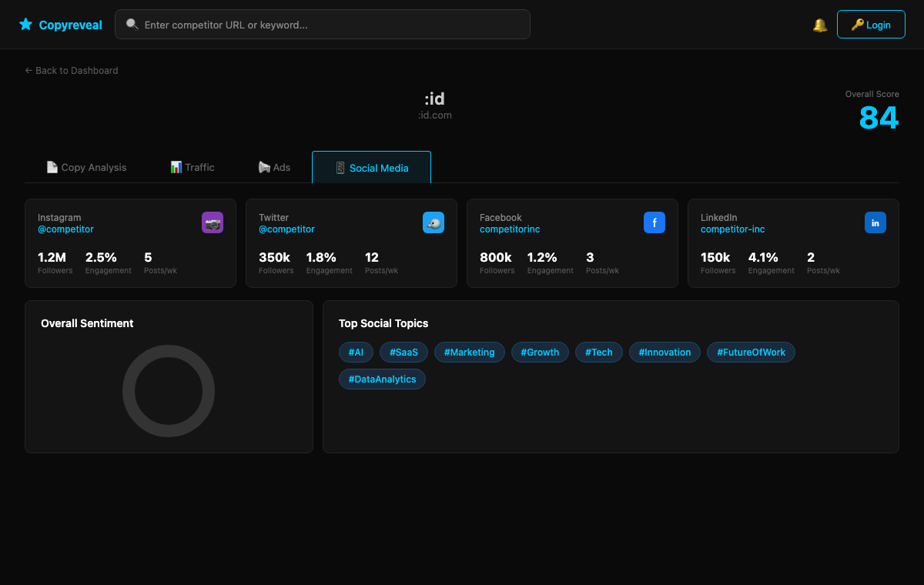Click the overall score 84 value

click(x=879, y=118)
